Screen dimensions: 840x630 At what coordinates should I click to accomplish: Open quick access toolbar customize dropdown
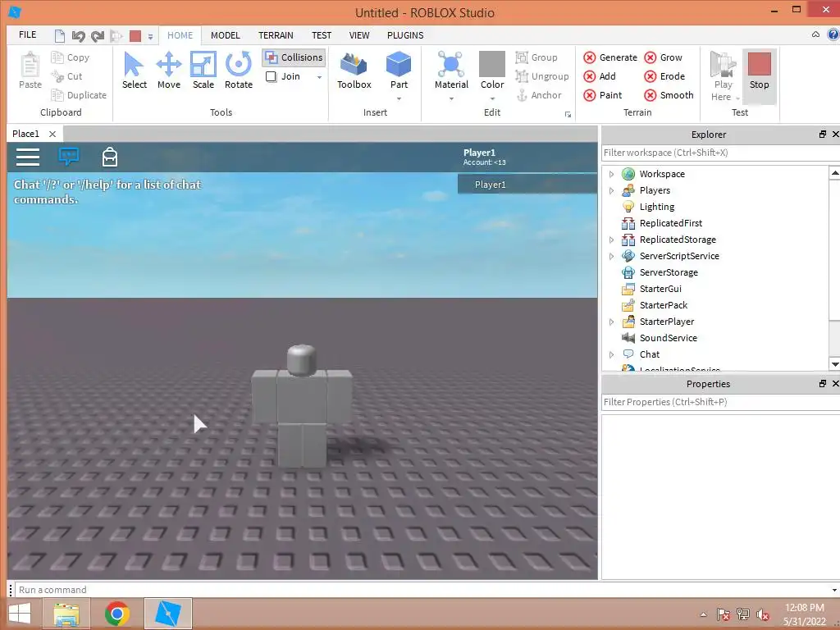151,36
